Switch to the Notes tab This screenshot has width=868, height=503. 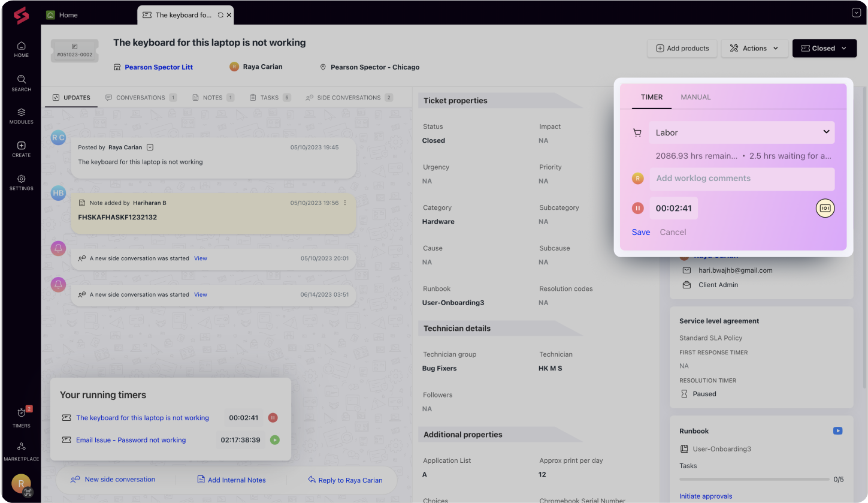(213, 98)
